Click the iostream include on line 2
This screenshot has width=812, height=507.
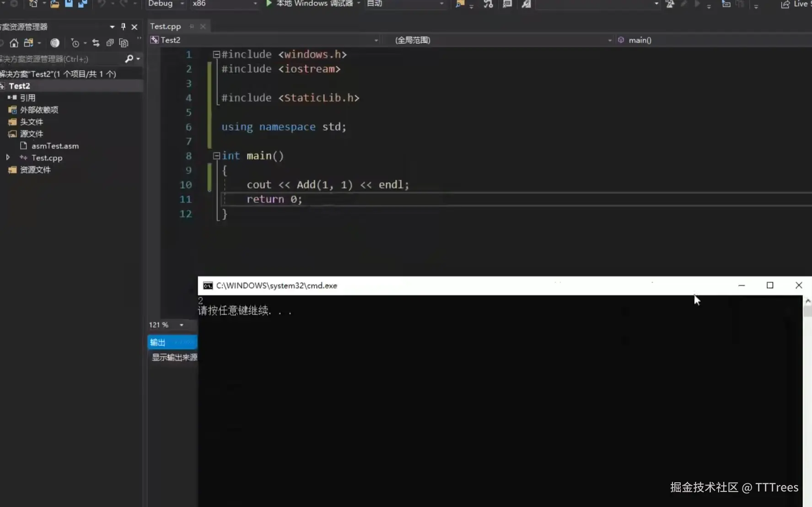pos(281,69)
